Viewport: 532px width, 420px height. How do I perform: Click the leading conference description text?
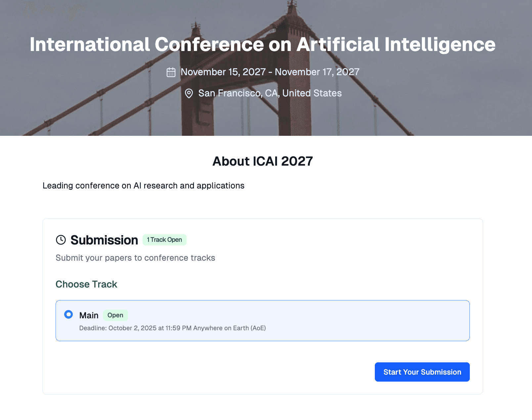click(x=143, y=185)
